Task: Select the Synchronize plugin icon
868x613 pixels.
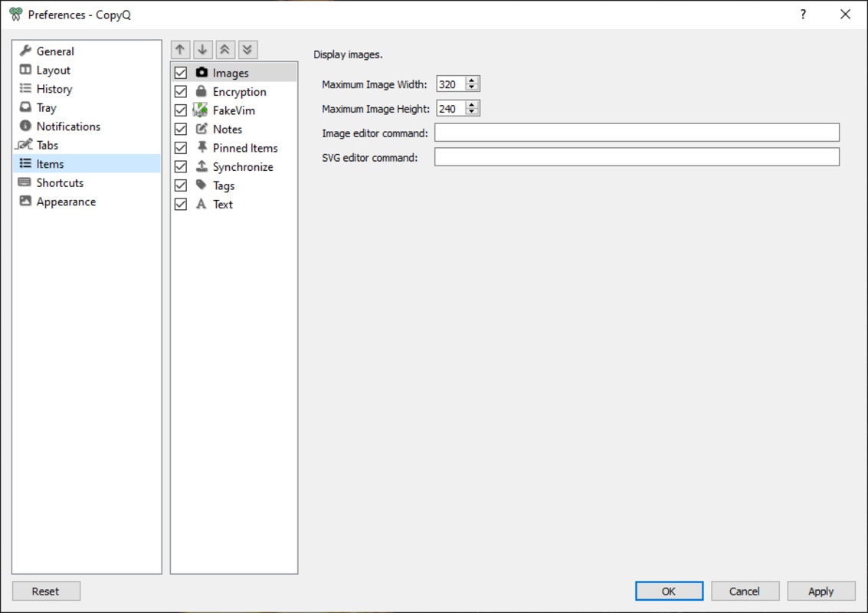Action: coord(201,166)
